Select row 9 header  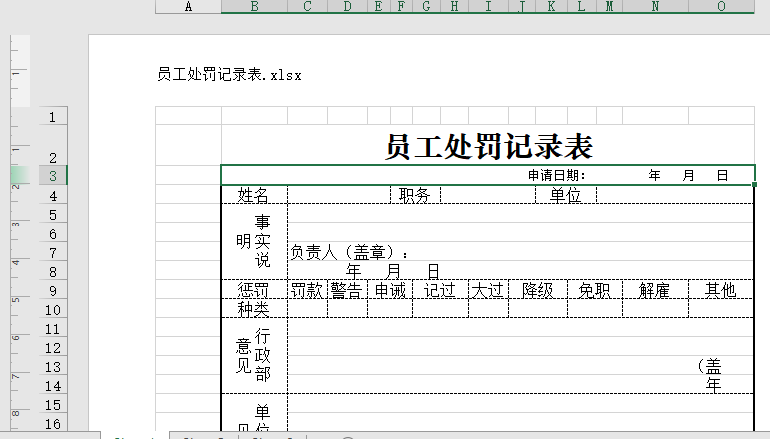click(51, 291)
